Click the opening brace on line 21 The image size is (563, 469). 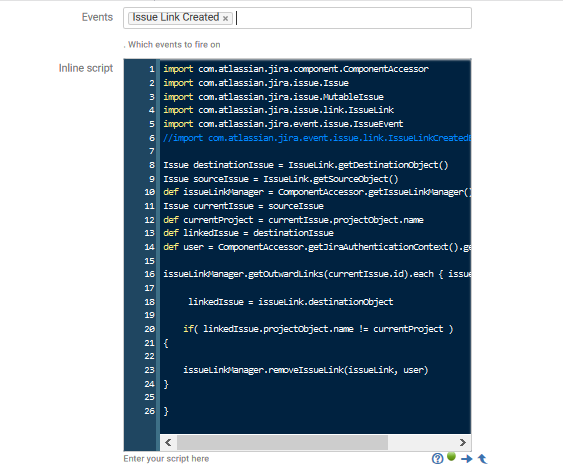coord(166,343)
